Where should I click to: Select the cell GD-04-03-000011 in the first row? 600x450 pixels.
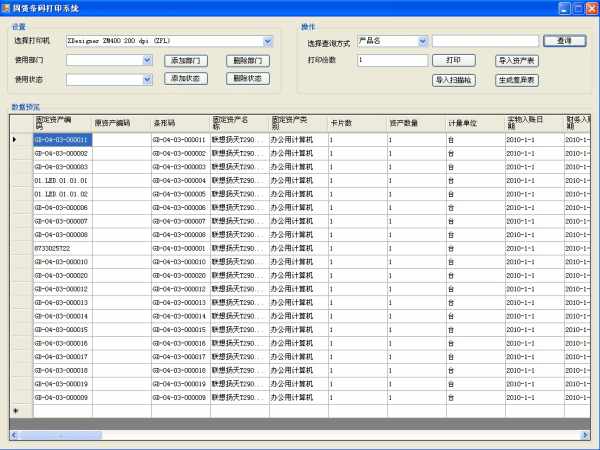pyautogui.click(x=62, y=139)
